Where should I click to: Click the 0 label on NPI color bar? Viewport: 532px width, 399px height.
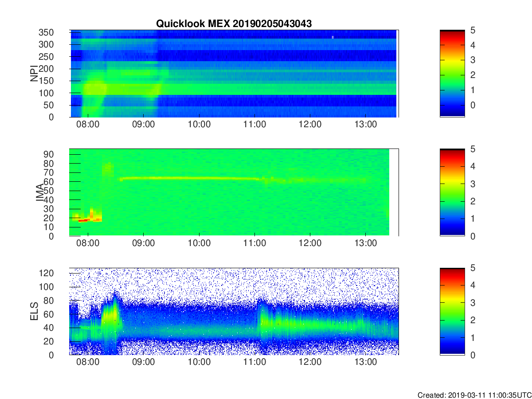pyautogui.click(x=473, y=105)
